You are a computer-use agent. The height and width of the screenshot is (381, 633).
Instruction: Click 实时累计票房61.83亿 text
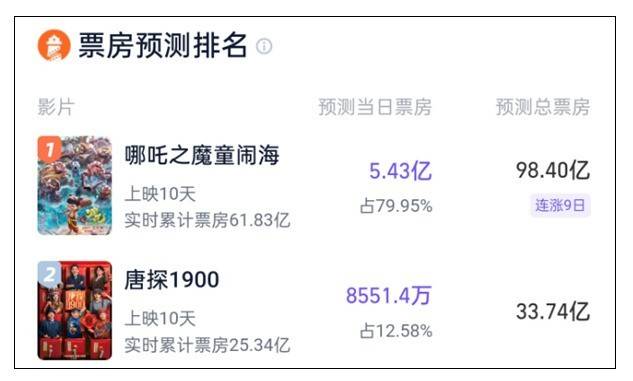tap(207, 220)
